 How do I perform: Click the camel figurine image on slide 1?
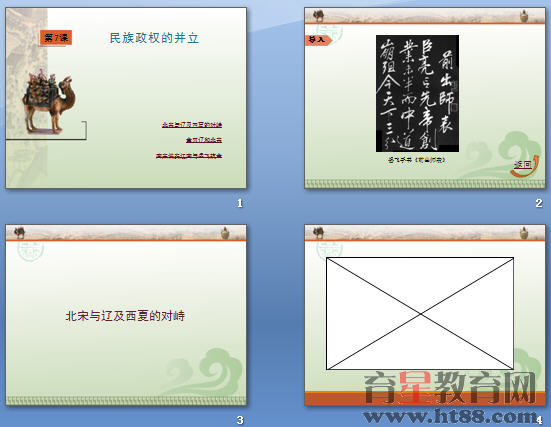coord(48,102)
